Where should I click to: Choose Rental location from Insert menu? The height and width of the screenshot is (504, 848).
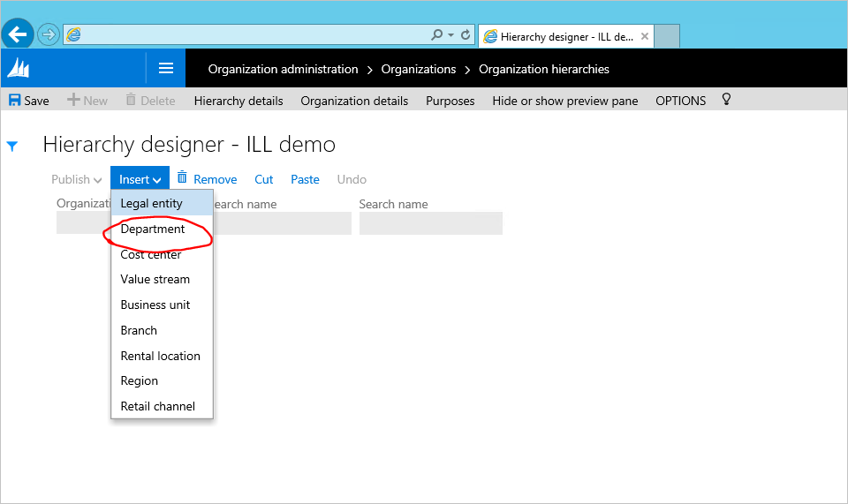(162, 356)
